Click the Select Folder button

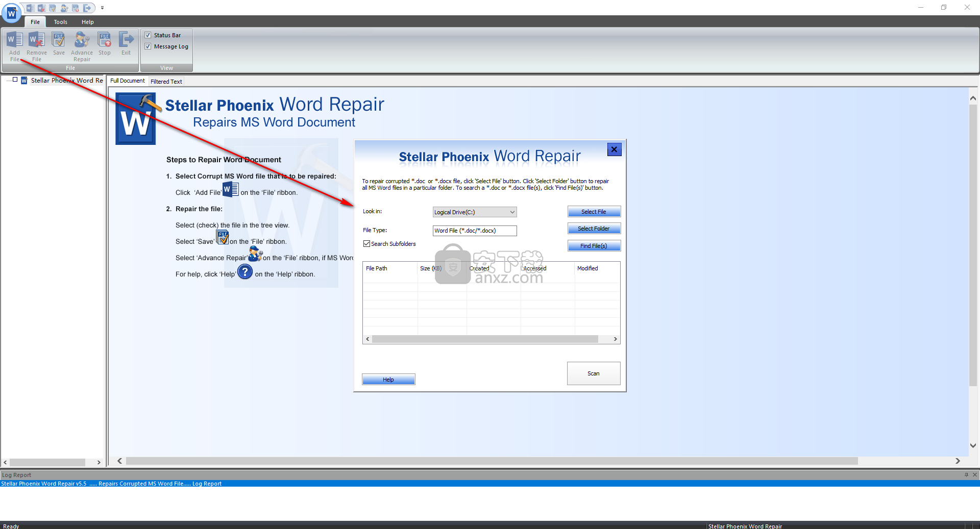pos(594,229)
